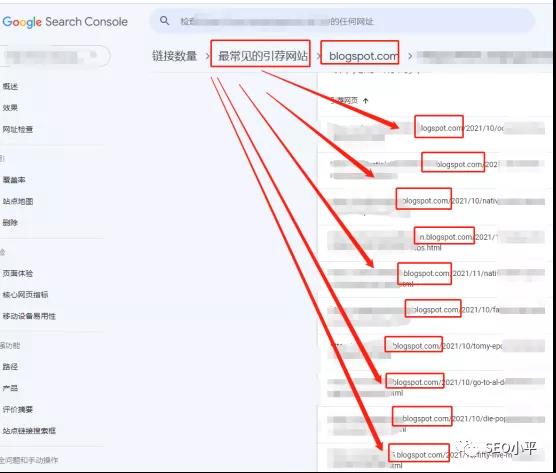This screenshot has height=473, width=556.
Task: Open 概述 in the sidebar
Action: [x=10, y=86]
